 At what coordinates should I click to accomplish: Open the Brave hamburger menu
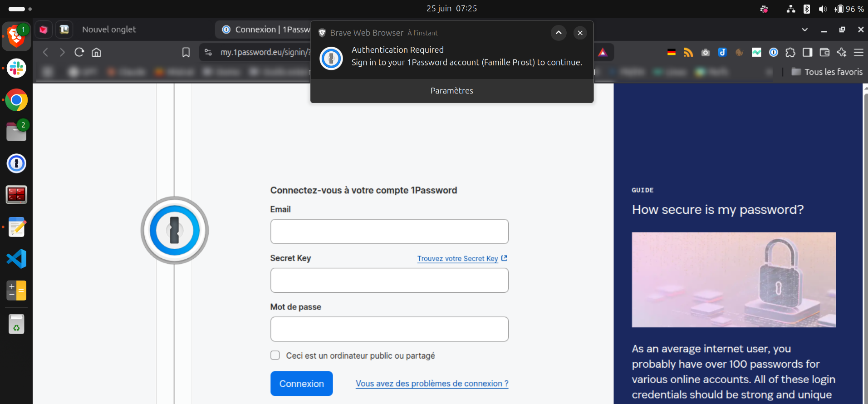pos(858,52)
